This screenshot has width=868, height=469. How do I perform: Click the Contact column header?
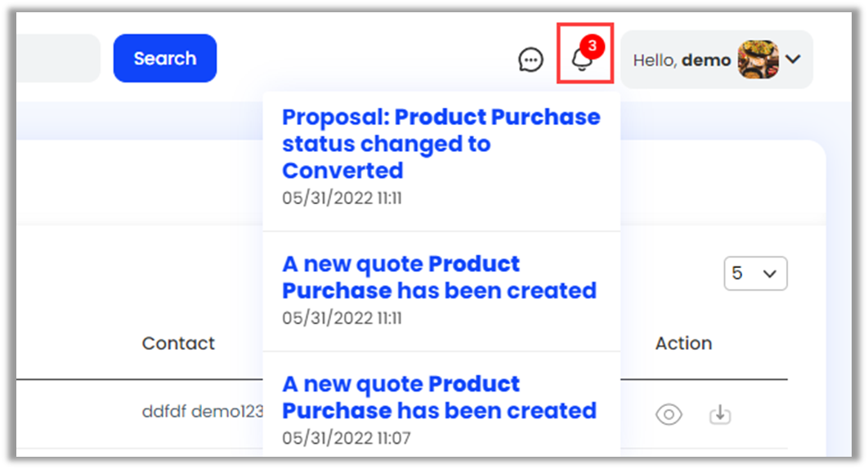click(178, 343)
